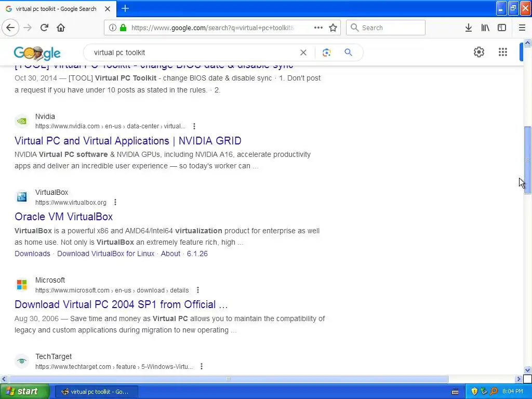Image resolution: width=532 pixels, height=399 pixels.
Task: Reload the current page
Action: point(44,28)
